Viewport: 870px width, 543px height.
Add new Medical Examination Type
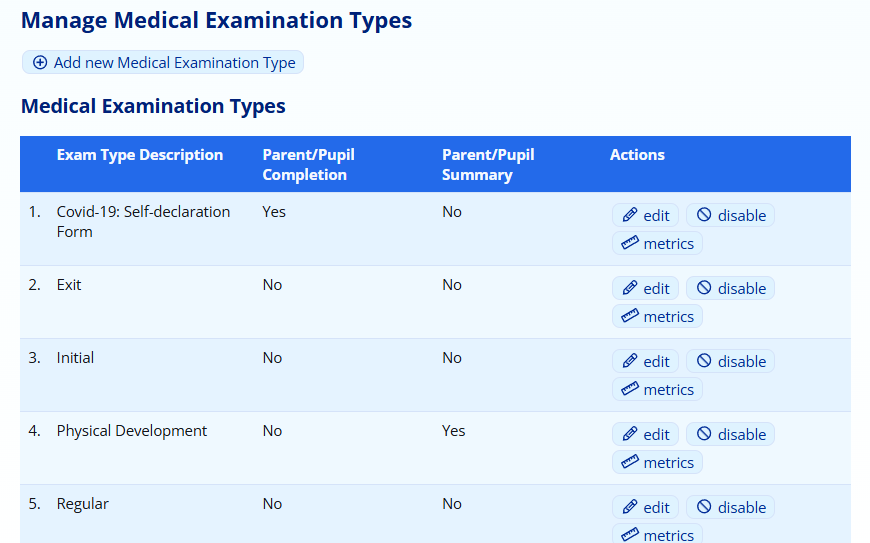click(x=163, y=62)
